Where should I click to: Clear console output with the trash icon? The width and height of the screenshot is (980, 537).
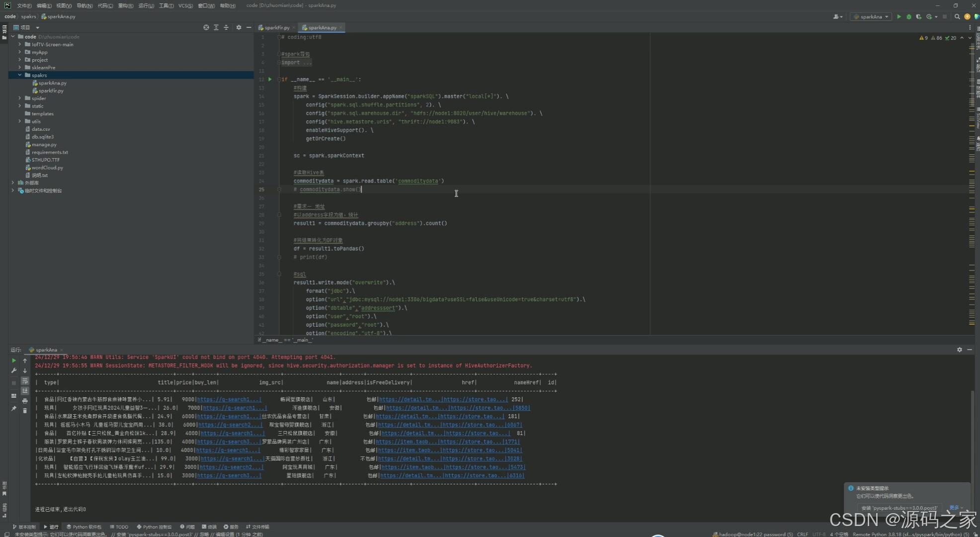(25, 411)
